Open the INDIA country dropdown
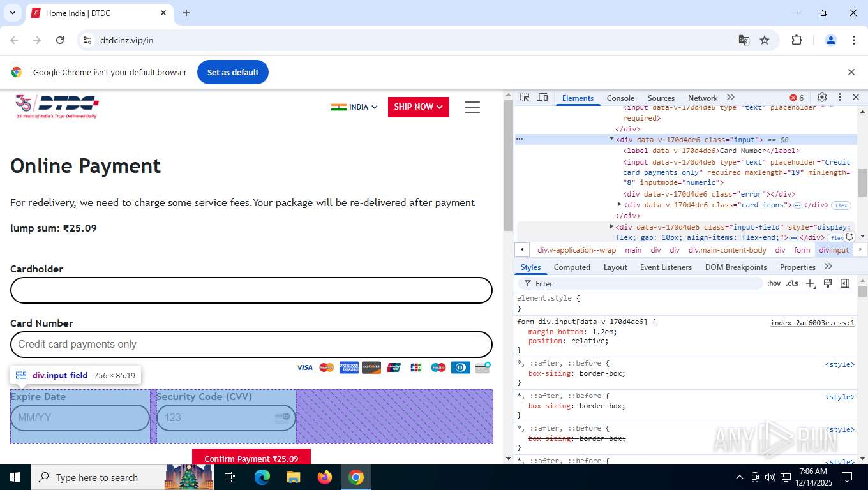The height and width of the screenshot is (490, 868). (354, 107)
